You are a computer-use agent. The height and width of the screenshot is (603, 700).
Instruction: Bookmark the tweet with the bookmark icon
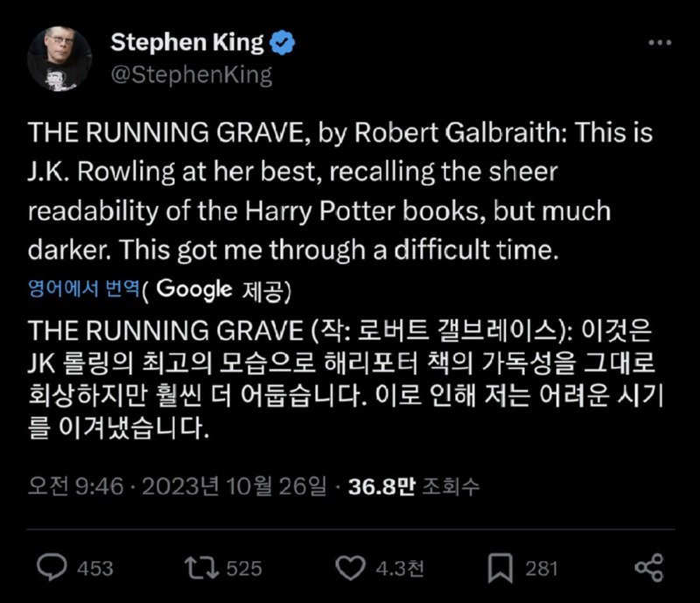pos(500,568)
